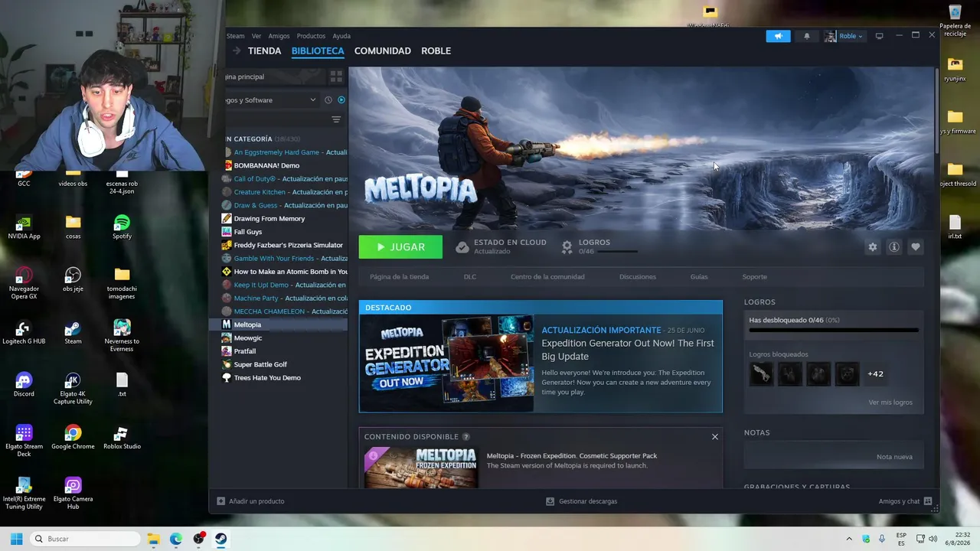Open the Roblox Studio desktop shortcut

(x=122, y=437)
